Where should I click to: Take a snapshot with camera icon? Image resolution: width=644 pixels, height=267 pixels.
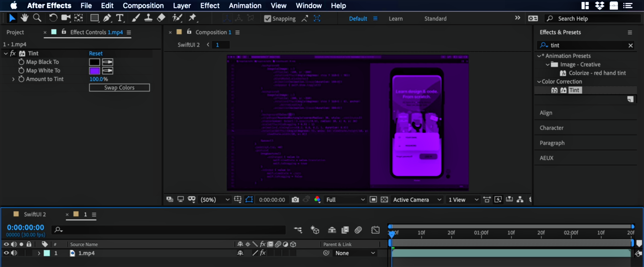click(295, 200)
